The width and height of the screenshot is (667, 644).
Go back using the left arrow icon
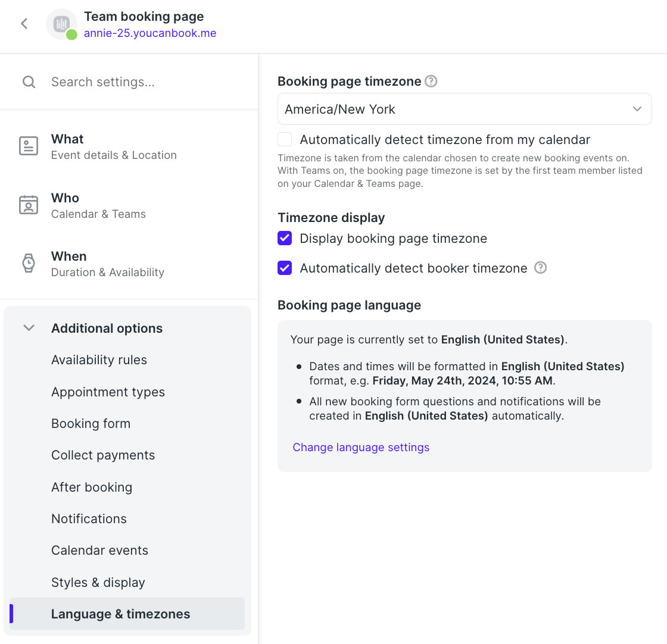(x=24, y=24)
